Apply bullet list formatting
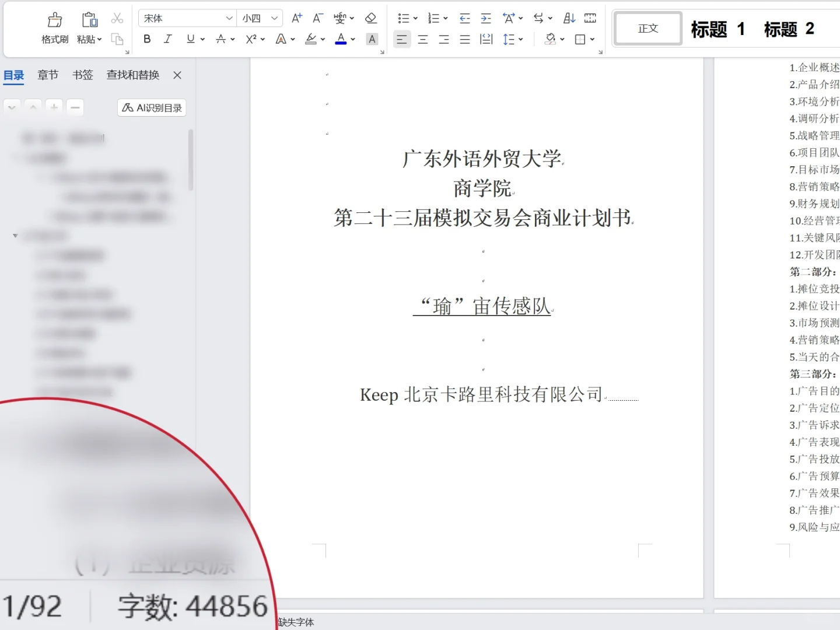Screen dimensions: 840x630 403,18
